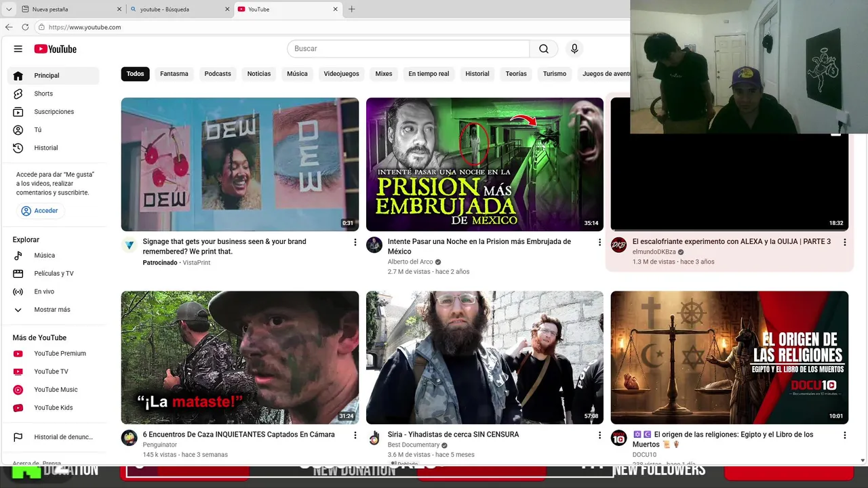Image resolution: width=868 pixels, height=488 pixels.
Task: Open El Origen de las Religiones thumbnail
Action: coord(730,357)
